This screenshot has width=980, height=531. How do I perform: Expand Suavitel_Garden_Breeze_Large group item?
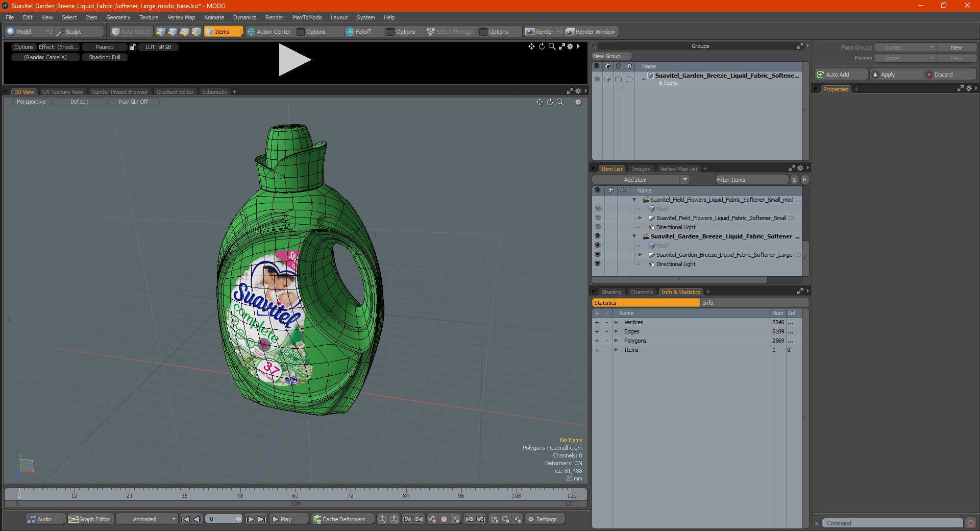coord(640,255)
